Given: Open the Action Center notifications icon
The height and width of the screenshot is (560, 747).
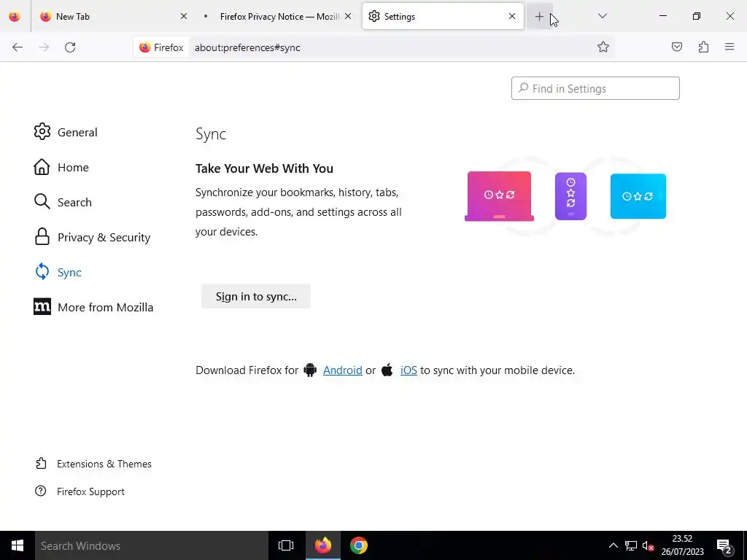Looking at the screenshot, I should coord(724,545).
